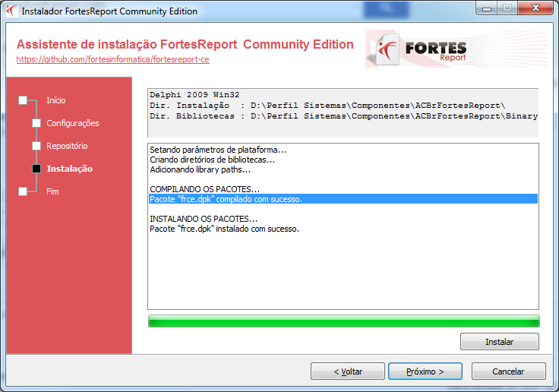Click the Voltar button
Image resolution: width=559 pixels, height=392 pixels.
348,371
